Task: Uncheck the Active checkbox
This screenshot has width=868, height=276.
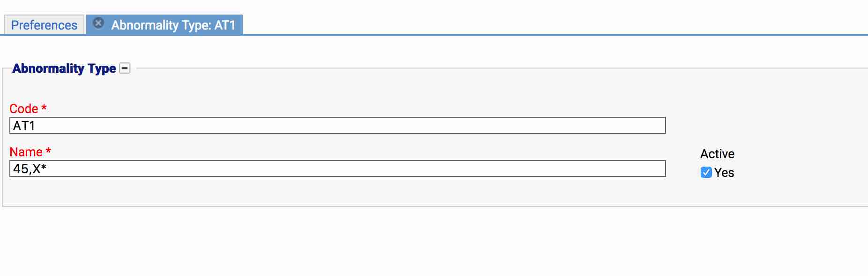Action: coord(706,173)
